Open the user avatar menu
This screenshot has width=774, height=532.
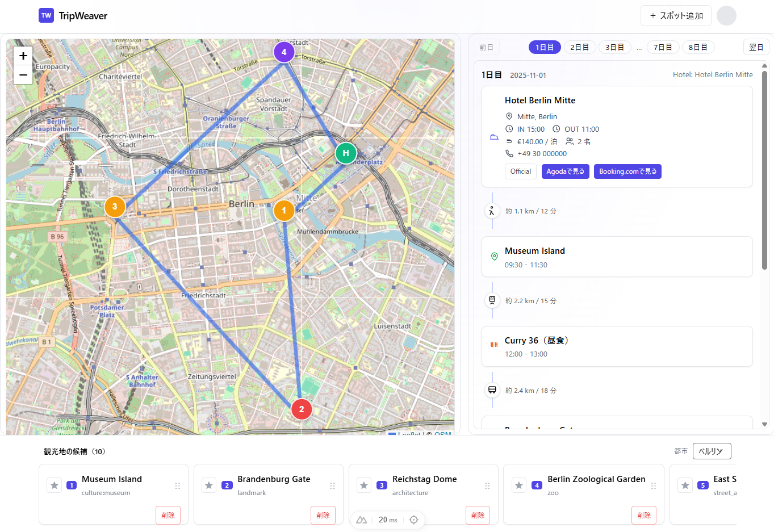tap(726, 16)
